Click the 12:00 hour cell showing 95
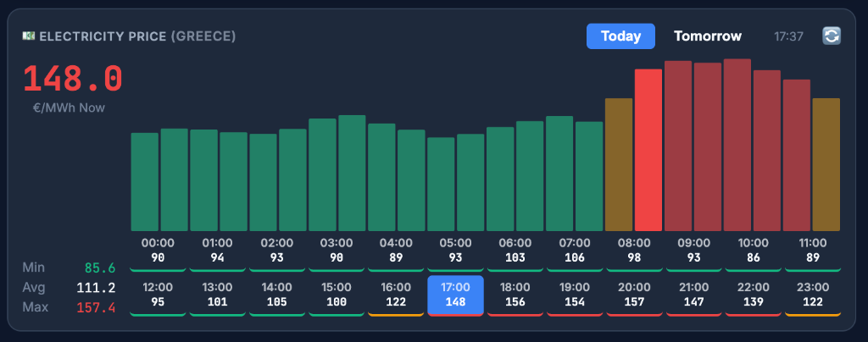This screenshot has height=342, width=868. pos(159,295)
